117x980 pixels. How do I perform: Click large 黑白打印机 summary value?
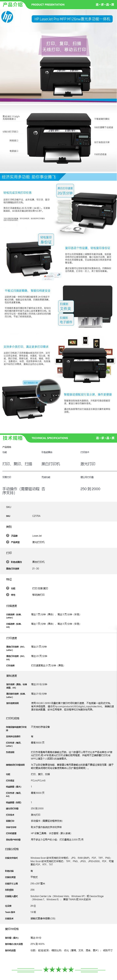(51, 464)
